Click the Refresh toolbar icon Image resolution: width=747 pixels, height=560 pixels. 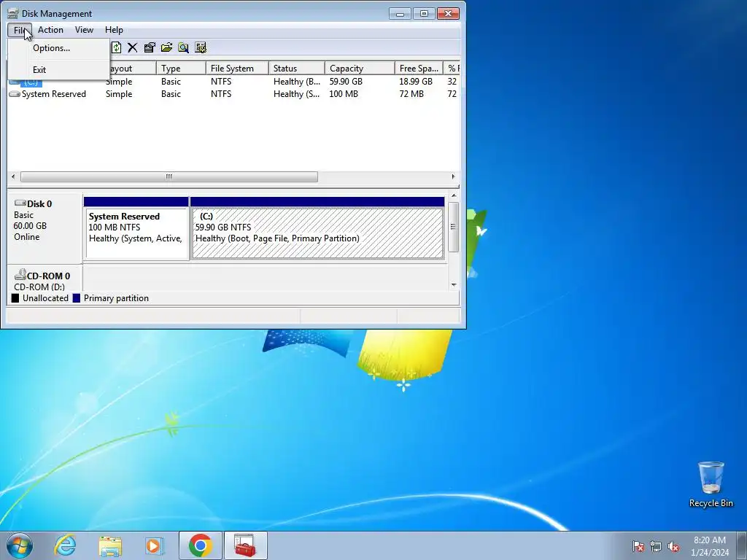point(116,47)
